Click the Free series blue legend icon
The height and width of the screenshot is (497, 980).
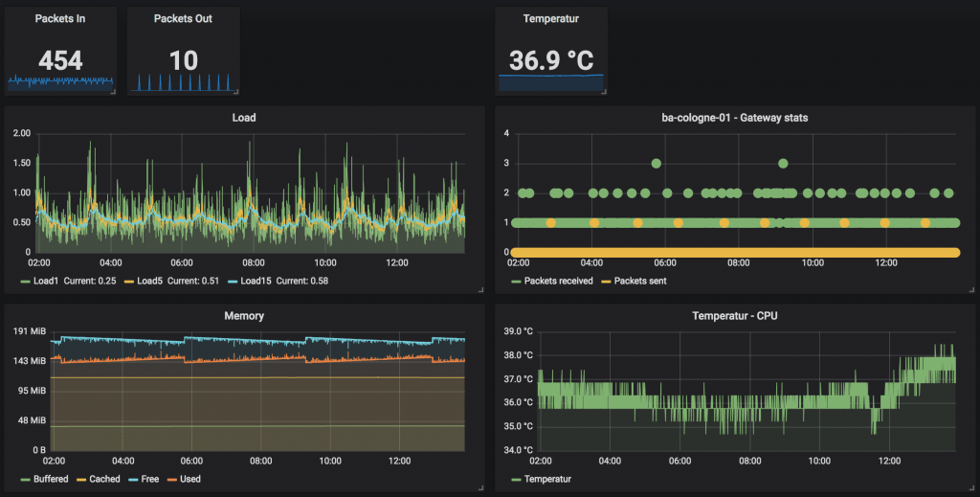[x=132, y=479]
